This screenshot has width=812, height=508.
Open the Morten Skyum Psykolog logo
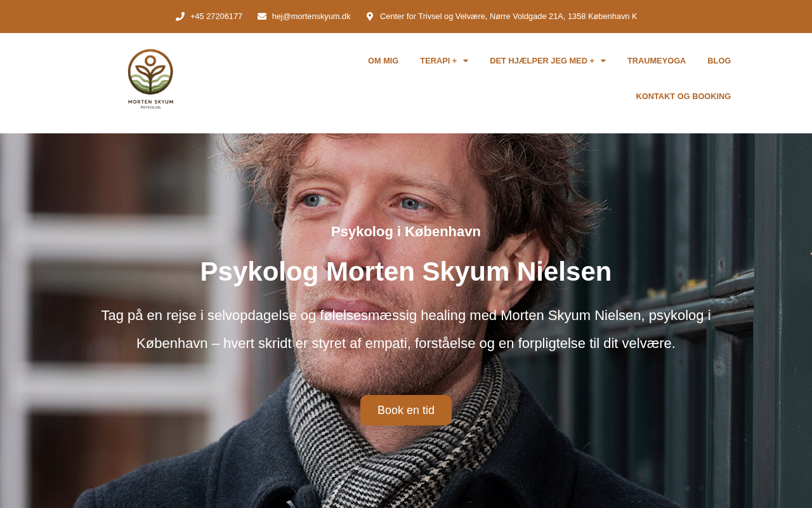click(x=150, y=79)
